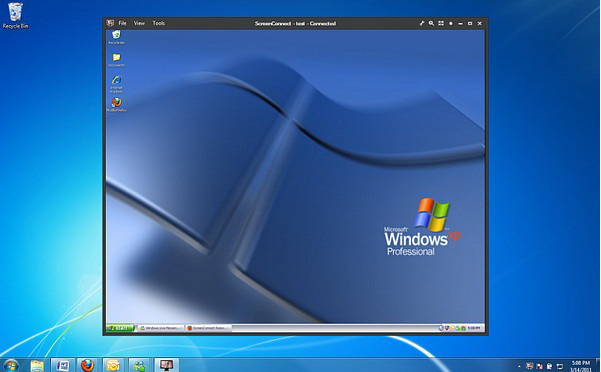Switch to Windows Live Messenger taskbar button

[x=160, y=328]
